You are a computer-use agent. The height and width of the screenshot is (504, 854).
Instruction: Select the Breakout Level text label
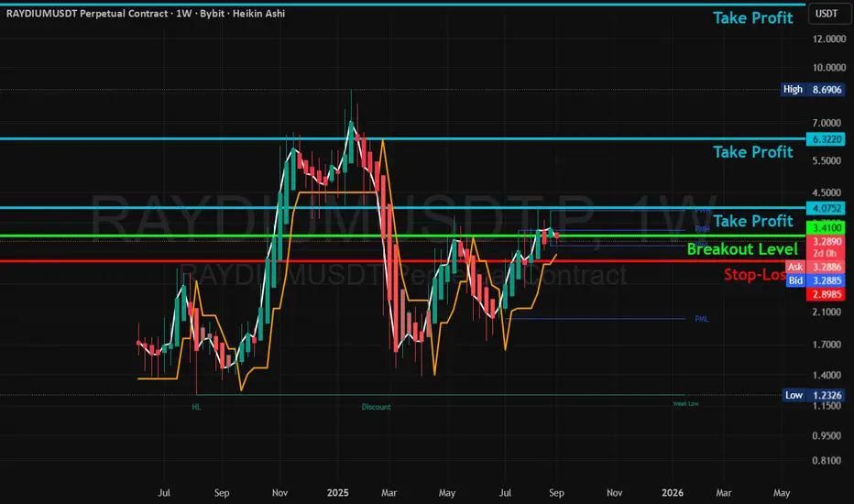[742, 249]
